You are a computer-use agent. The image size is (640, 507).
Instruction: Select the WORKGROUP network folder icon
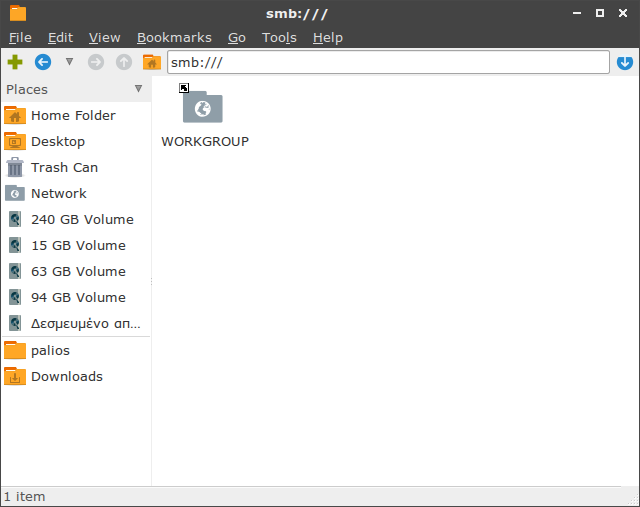pos(202,107)
